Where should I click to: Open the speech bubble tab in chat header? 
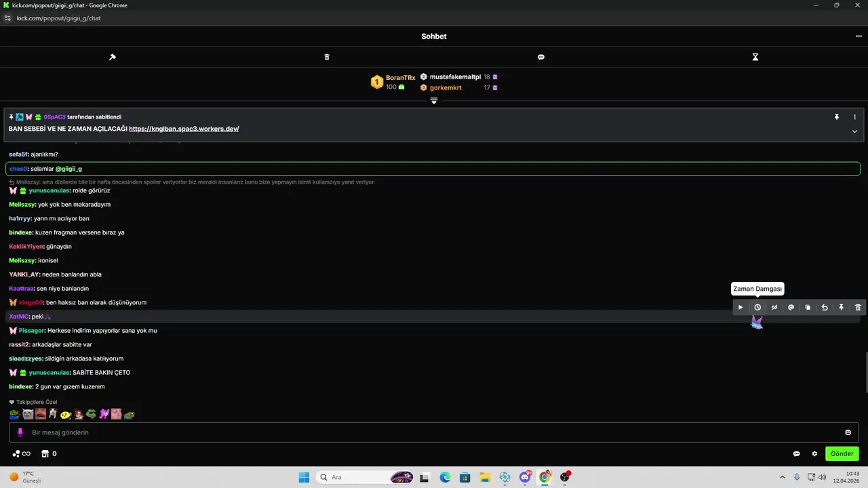pos(541,57)
